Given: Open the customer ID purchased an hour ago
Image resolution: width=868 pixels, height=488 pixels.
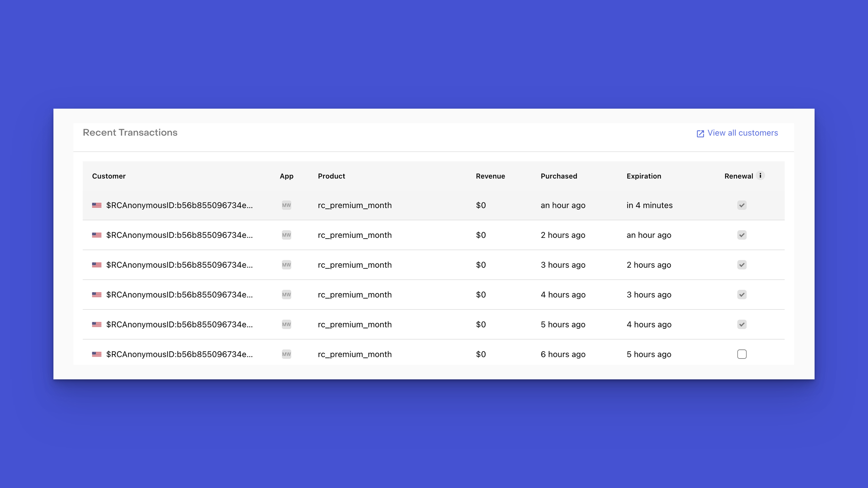Looking at the screenshot, I should tap(179, 205).
